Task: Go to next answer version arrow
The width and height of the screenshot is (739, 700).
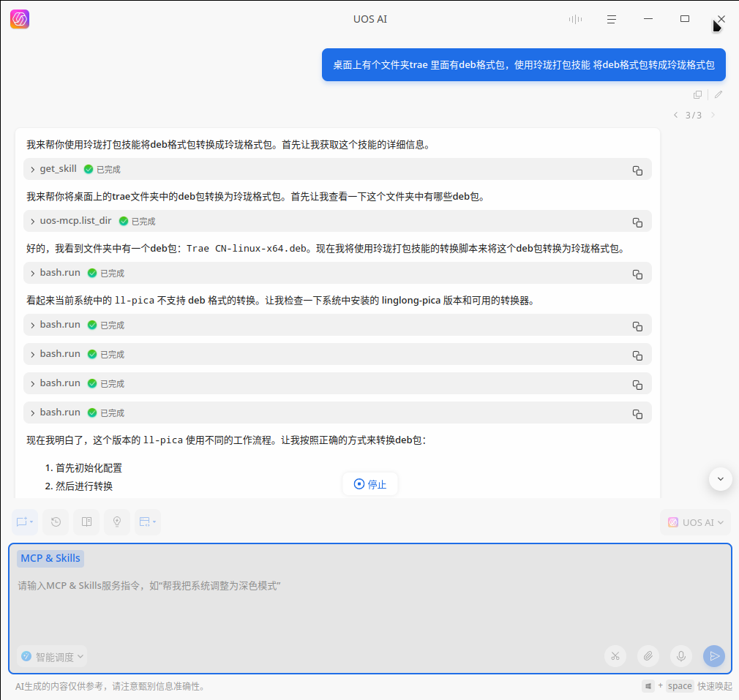Action: [713, 115]
